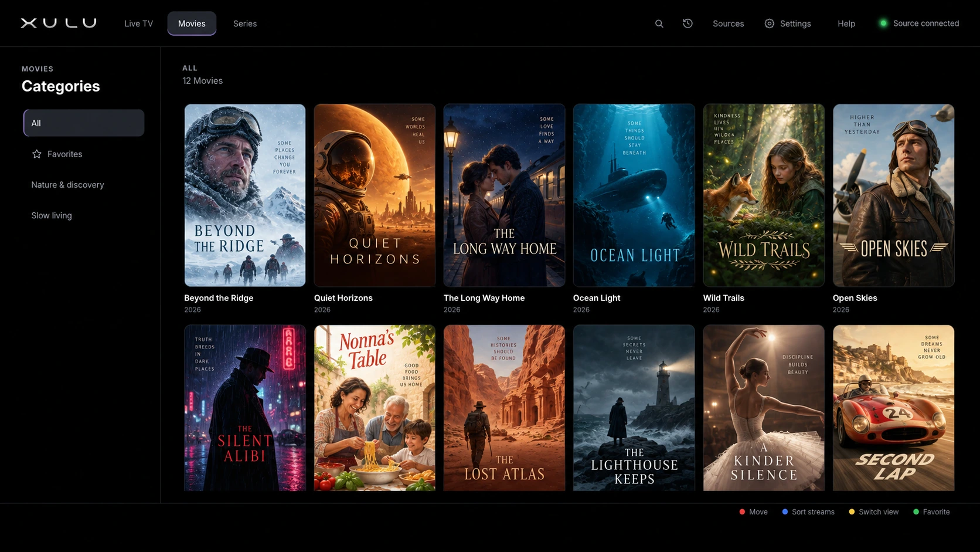Viewport: 980px width, 552px height.
Task: Open the search icon
Action: (659, 23)
